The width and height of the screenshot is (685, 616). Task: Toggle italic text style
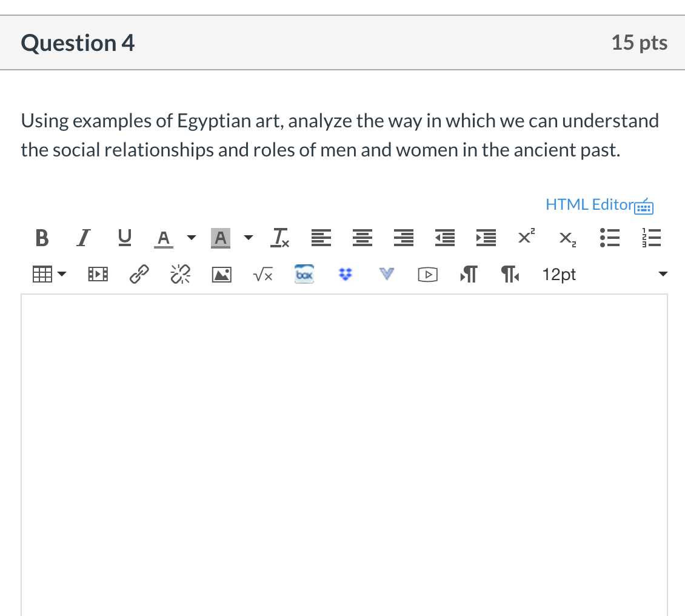coord(81,238)
